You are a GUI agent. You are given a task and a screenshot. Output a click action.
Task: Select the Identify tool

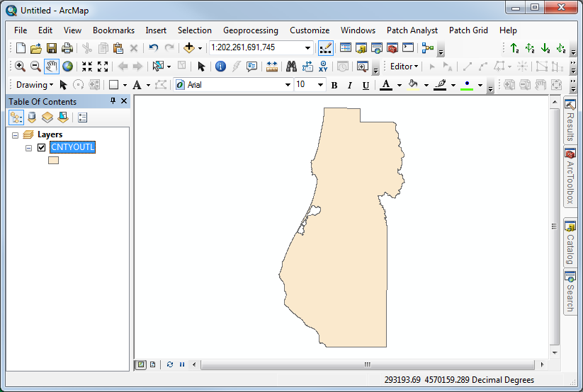click(x=220, y=67)
